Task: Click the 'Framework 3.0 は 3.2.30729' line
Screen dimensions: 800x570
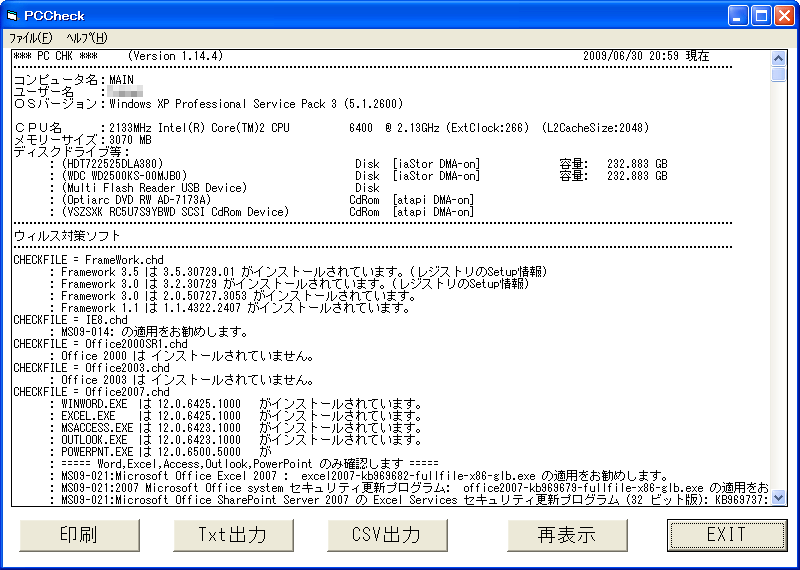Action: [x=289, y=284]
